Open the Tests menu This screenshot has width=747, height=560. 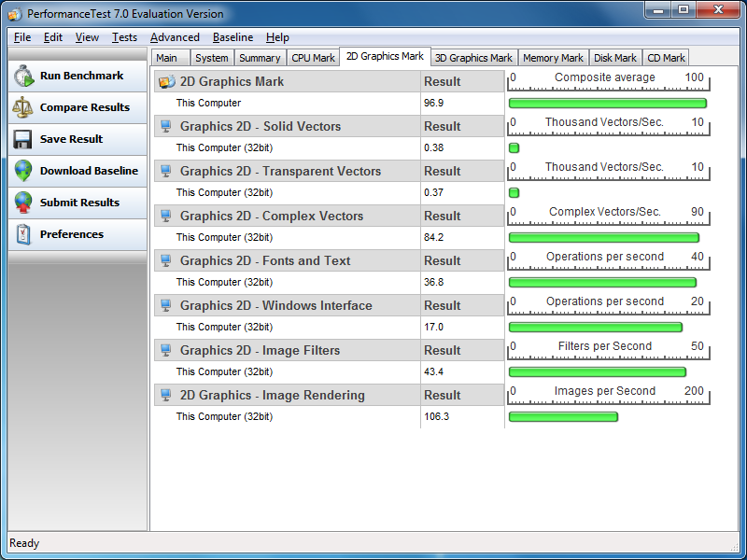124,37
